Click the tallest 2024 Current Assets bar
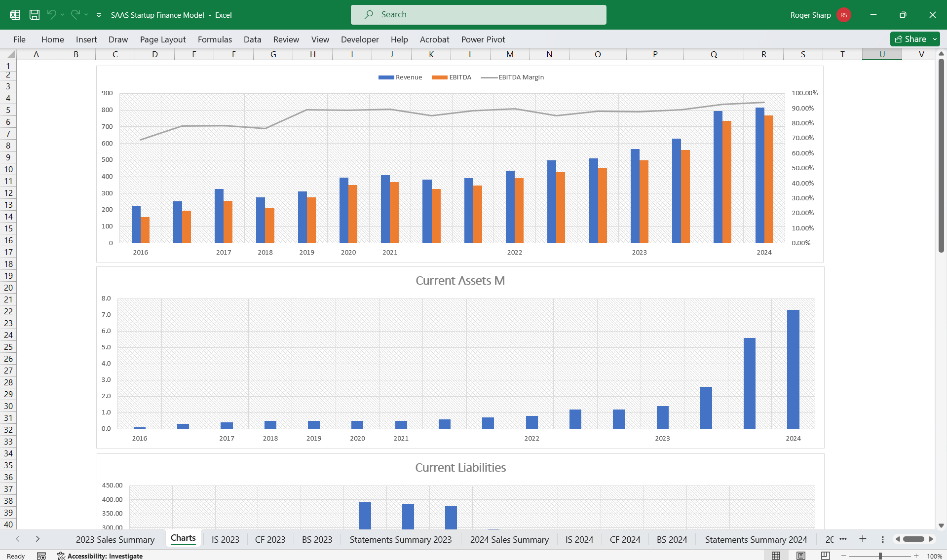Screen dimensions: 947x560 click(793, 369)
